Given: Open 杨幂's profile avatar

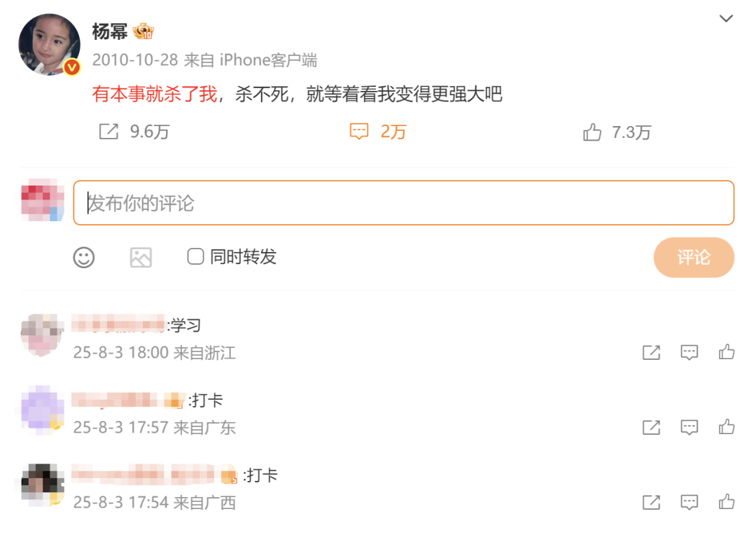Looking at the screenshot, I should coord(49,44).
